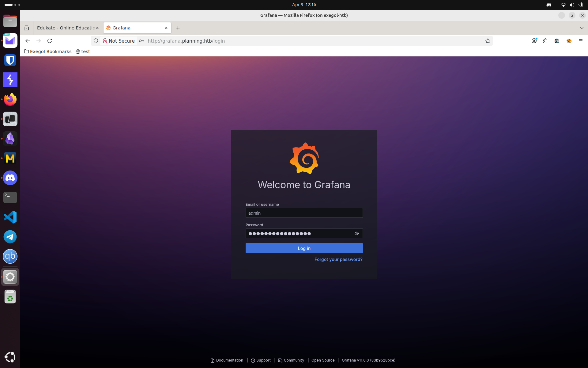Screen dimensions: 588x368
Task: Open the Firefox hamburger menu
Action: click(580, 41)
